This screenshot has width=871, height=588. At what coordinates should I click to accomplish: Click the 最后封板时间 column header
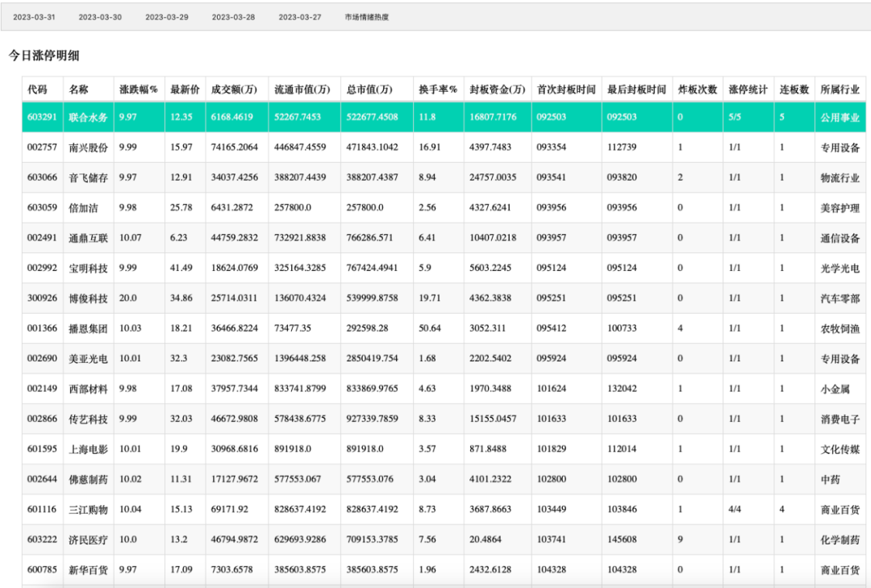[636, 90]
